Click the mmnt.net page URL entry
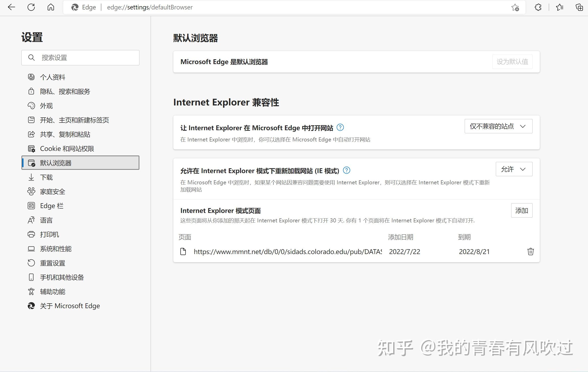The image size is (588, 372). click(287, 252)
